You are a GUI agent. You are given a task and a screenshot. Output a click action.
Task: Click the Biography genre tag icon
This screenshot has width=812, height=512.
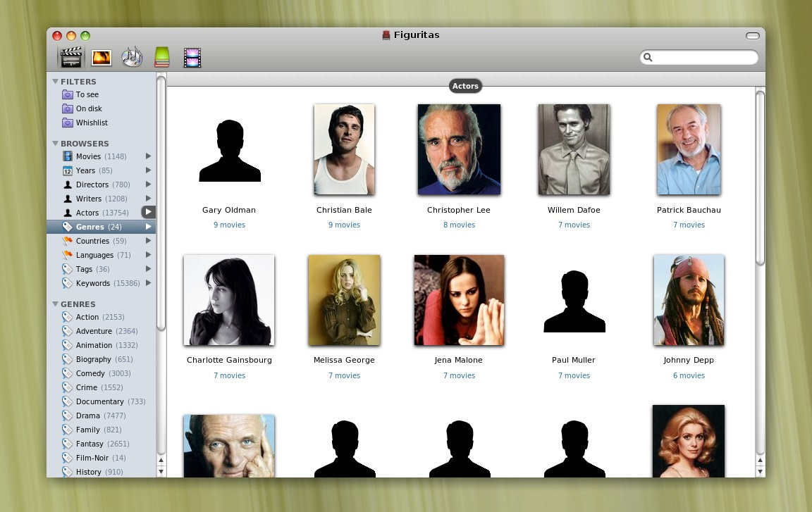click(x=68, y=359)
